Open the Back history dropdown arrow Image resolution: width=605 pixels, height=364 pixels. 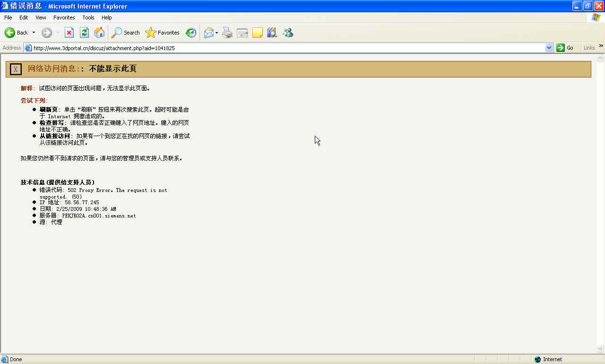point(34,33)
